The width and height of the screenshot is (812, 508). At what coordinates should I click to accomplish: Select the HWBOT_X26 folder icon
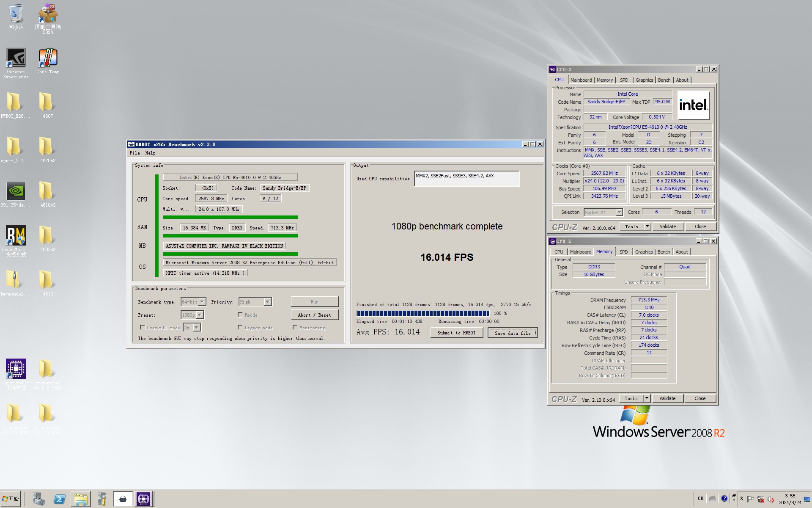pyautogui.click(x=16, y=105)
